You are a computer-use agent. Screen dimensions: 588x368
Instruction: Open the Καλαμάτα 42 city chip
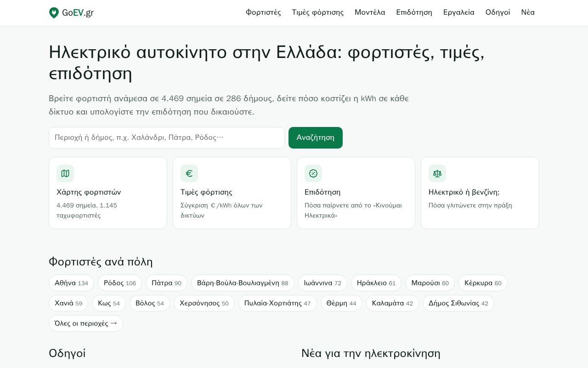(392, 303)
